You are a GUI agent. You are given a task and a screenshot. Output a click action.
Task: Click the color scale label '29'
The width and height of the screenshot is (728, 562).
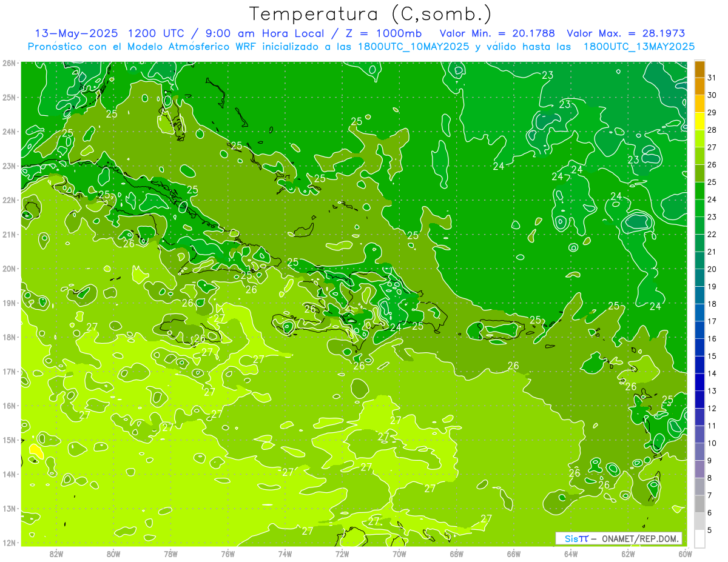[712, 113]
